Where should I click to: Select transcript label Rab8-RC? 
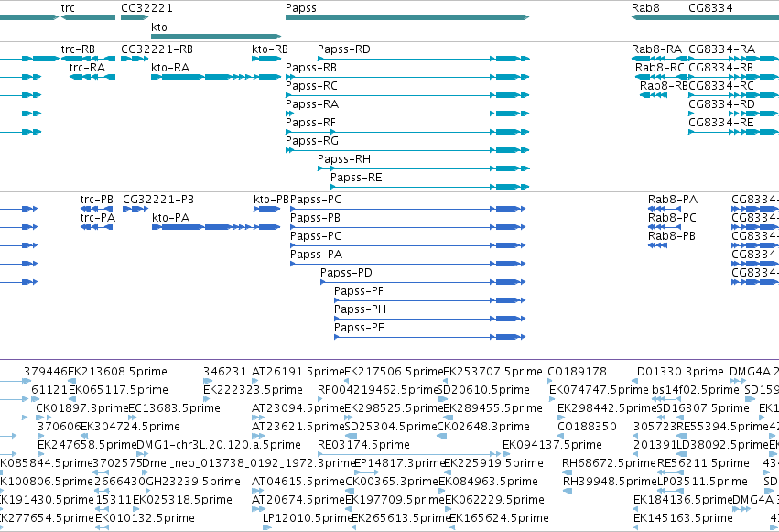pyautogui.click(x=660, y=68)
